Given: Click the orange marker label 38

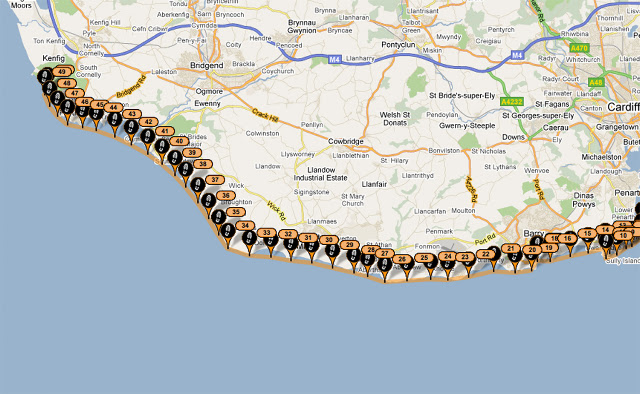Looking at the screenshot, I should [203, 164].
